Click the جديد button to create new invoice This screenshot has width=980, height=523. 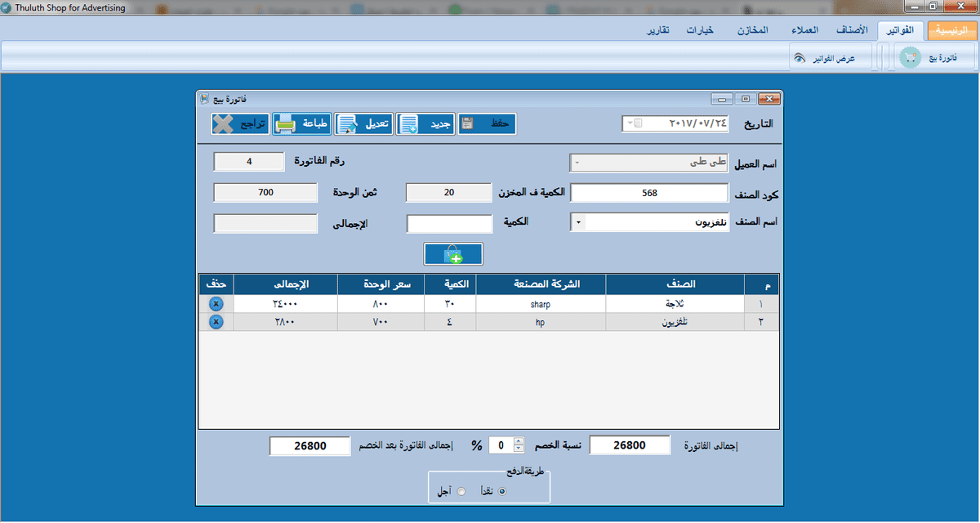425,123
